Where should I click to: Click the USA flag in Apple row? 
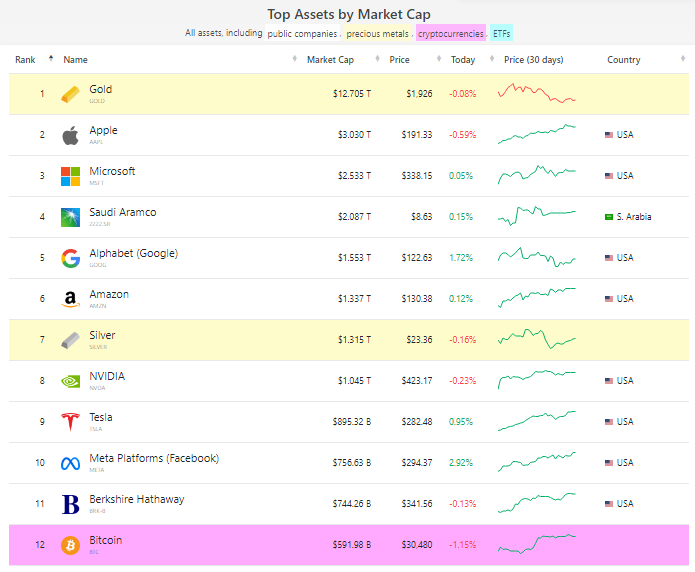pyautogui.click(x=609, y=135)
